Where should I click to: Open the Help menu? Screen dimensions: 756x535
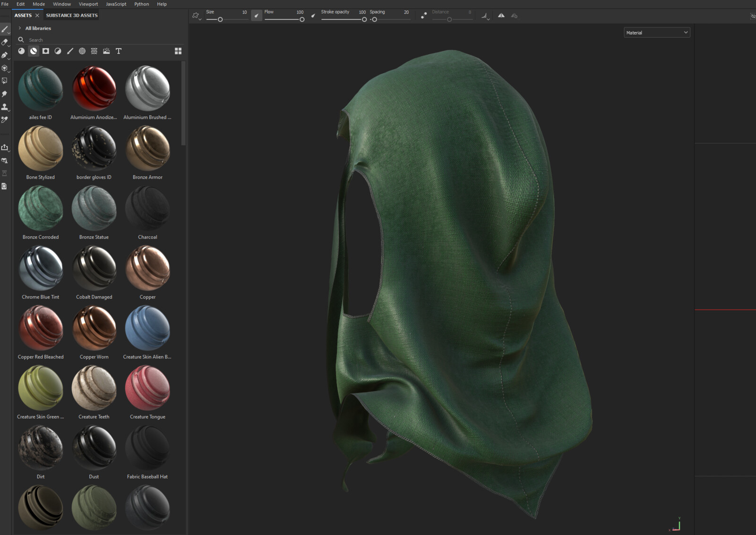click(162, 4)
